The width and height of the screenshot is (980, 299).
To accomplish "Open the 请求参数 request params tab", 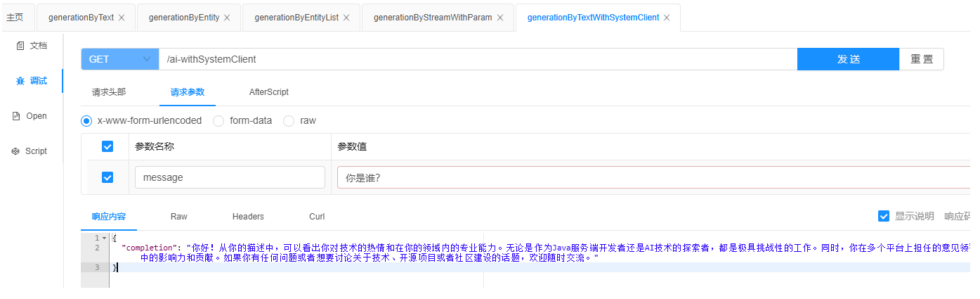I will click(x=188, y=92).
